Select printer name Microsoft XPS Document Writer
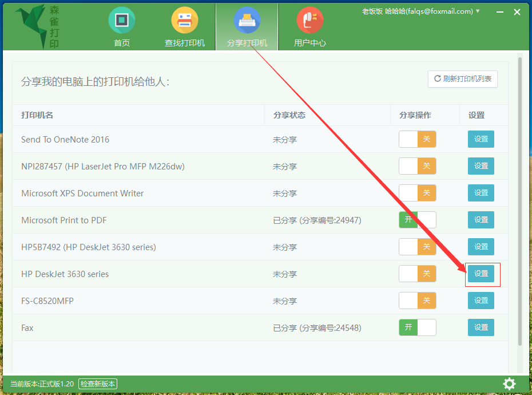Image resolution: width=532 pixels, height=395 pixels. click(x=82, y=193)
